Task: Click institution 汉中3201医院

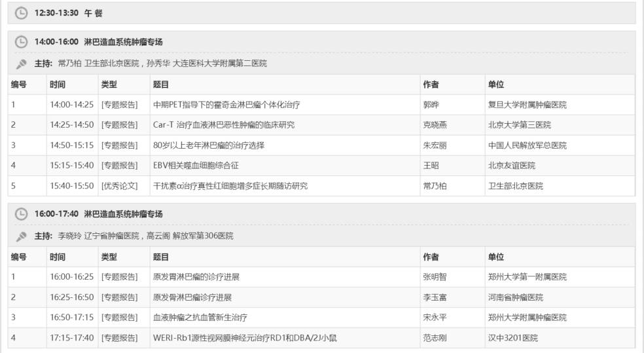Action: pos(513,338)
